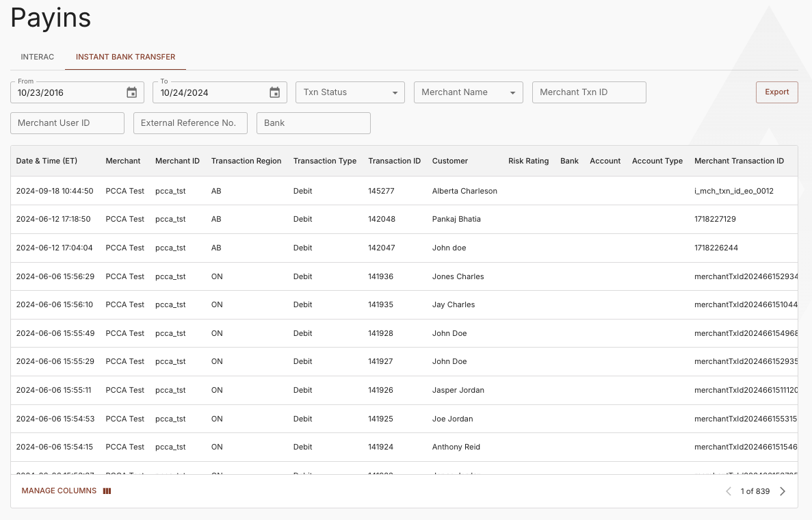The image size is (812, 520).
Task: Click the Merchant User ID field
Action: 66,123
